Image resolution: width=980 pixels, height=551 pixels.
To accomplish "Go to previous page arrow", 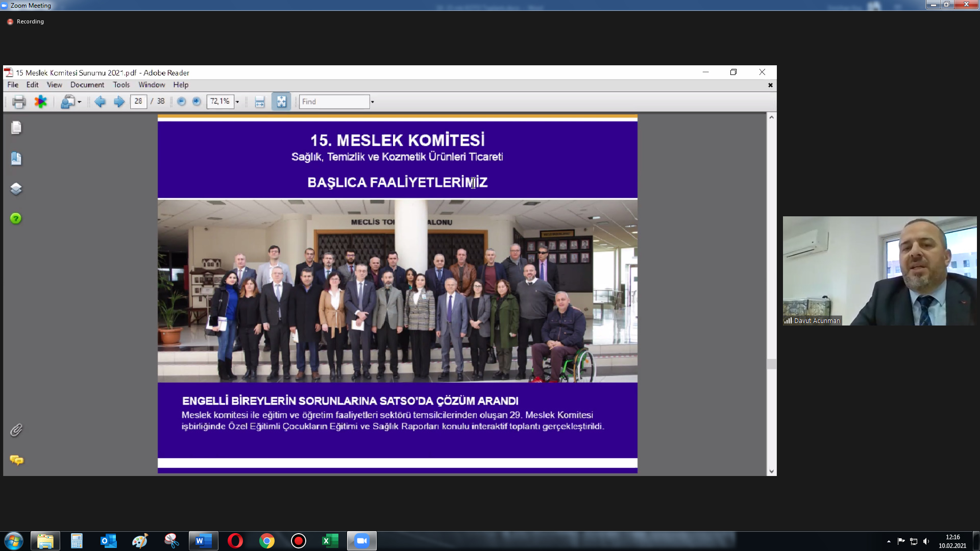I will point(100,102).
